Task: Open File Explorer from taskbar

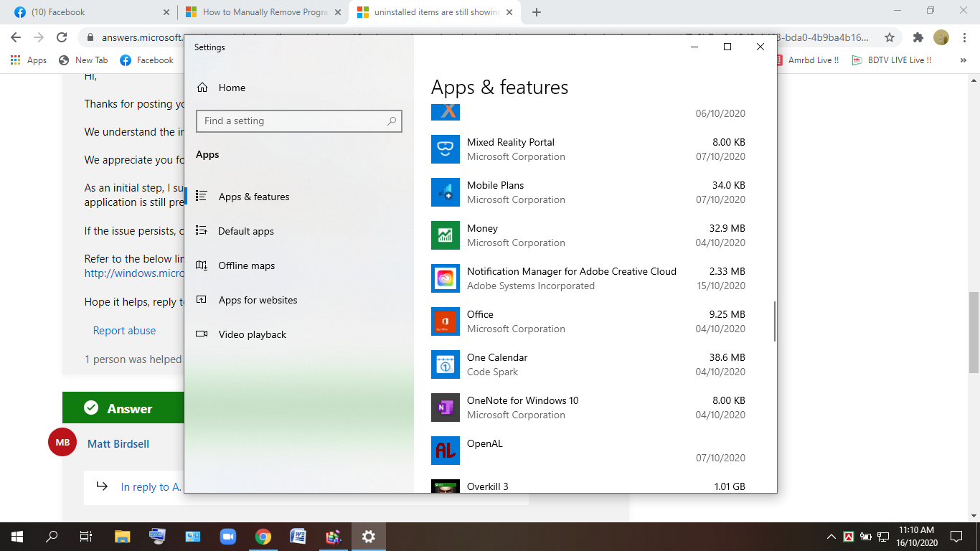Action: click(x=122, y=537)
